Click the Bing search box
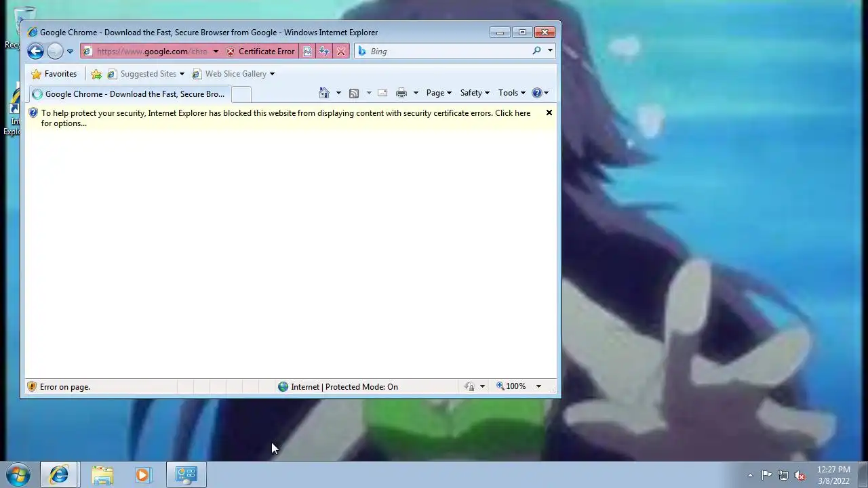The width and height of the screenshot is (868, 488). [x=448, y=52]
